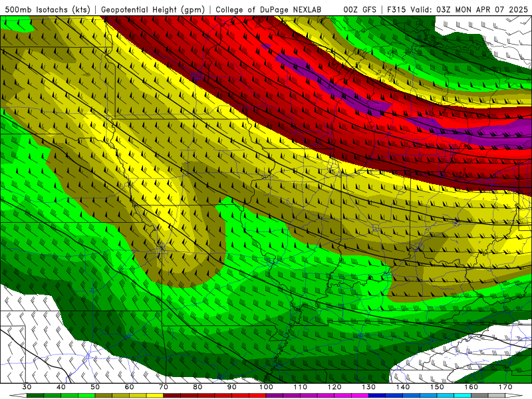Click the colorbar label "120"
The image size is (532, 399).
point(334,387)
